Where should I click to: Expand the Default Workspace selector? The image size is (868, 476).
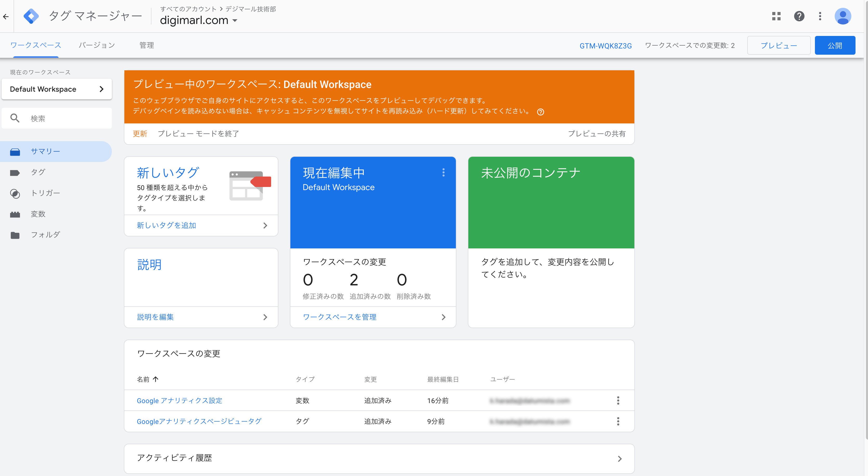pyautogui.click(x=57, y=89)
